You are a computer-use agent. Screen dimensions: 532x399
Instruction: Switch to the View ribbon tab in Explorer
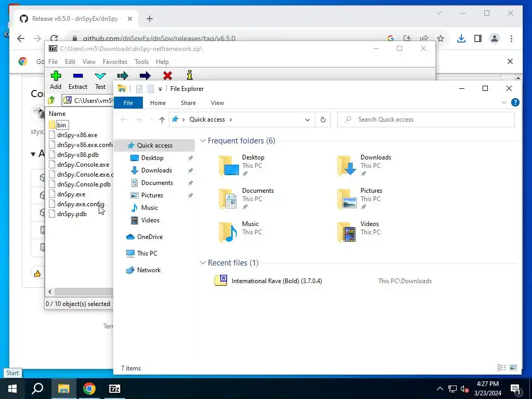[217, 103]
